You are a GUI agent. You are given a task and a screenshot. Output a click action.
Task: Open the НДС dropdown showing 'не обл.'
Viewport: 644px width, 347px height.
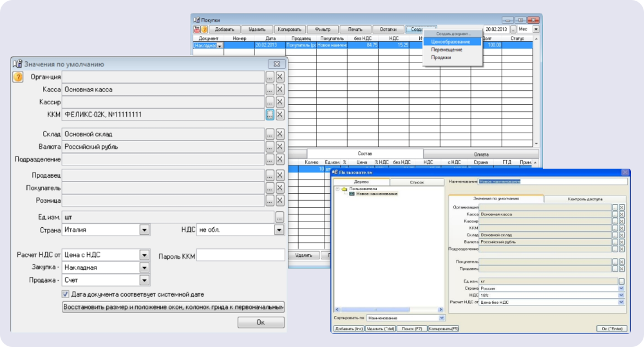point(279,230)
